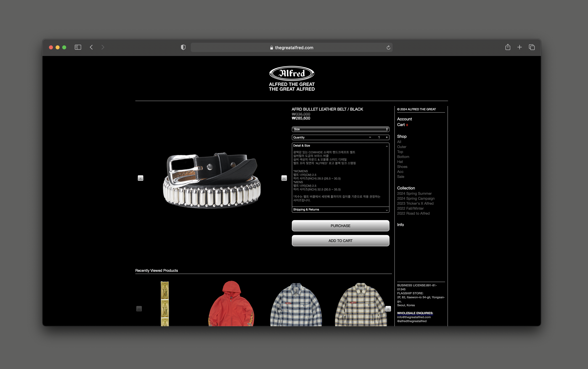Screen dimensions: 588x369
Task: Open the 2024 Spring Summer collection
Action: click(x=414, y=194)
